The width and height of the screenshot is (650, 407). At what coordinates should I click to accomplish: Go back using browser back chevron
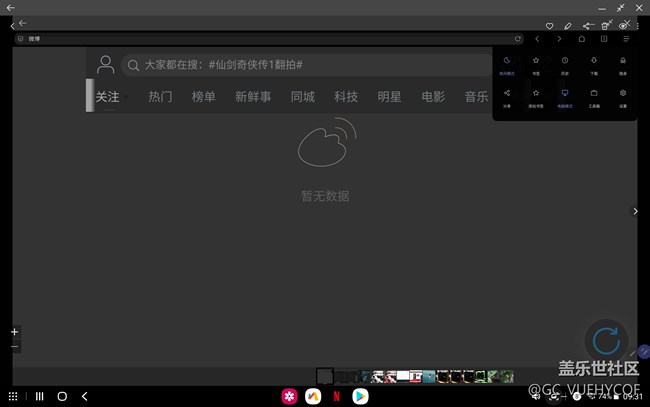click(x=537, y=39)
